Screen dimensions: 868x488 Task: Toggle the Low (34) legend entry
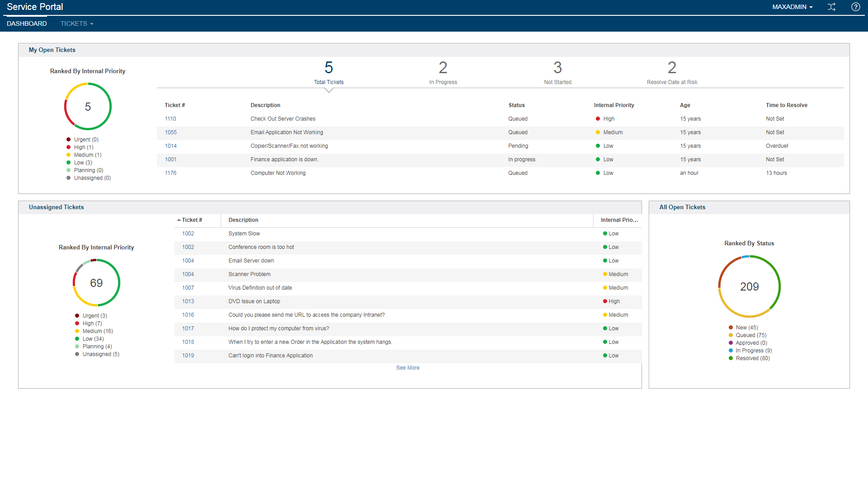[x=92, y=338]
